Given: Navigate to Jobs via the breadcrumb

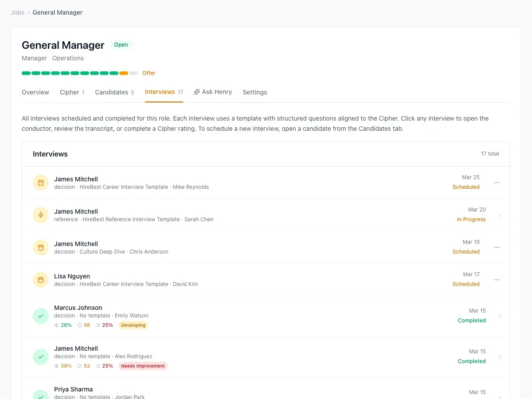Looking at the screenshot, I should (x=18, y=12).
